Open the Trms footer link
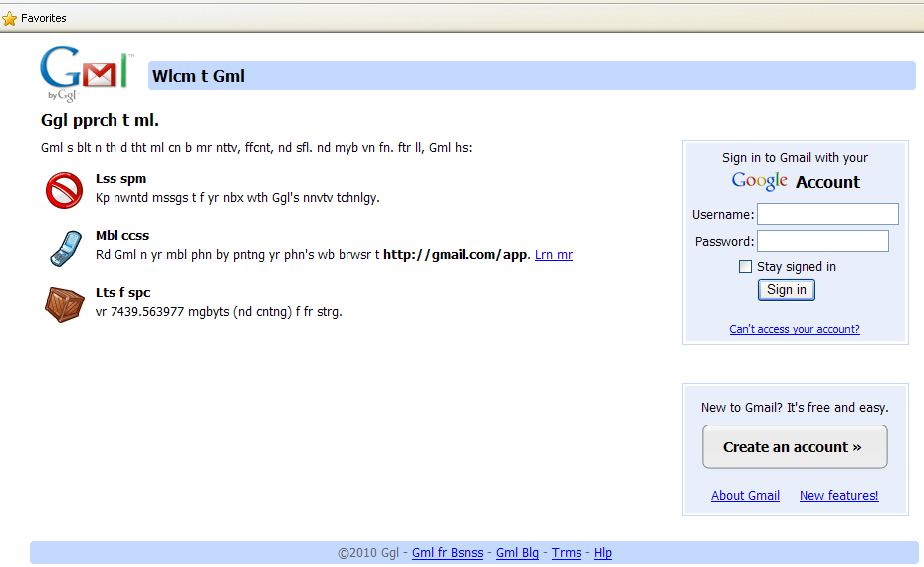 567,553
